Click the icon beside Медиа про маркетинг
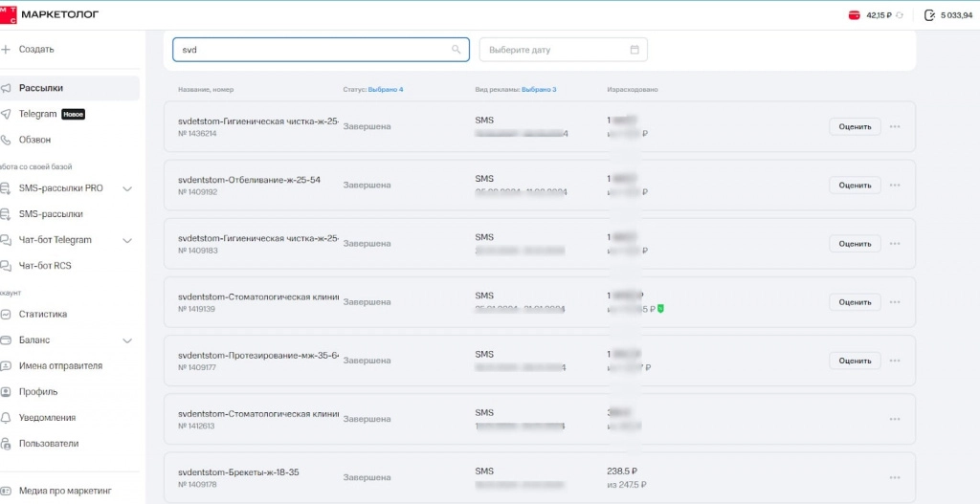 [x=7, y=491]
